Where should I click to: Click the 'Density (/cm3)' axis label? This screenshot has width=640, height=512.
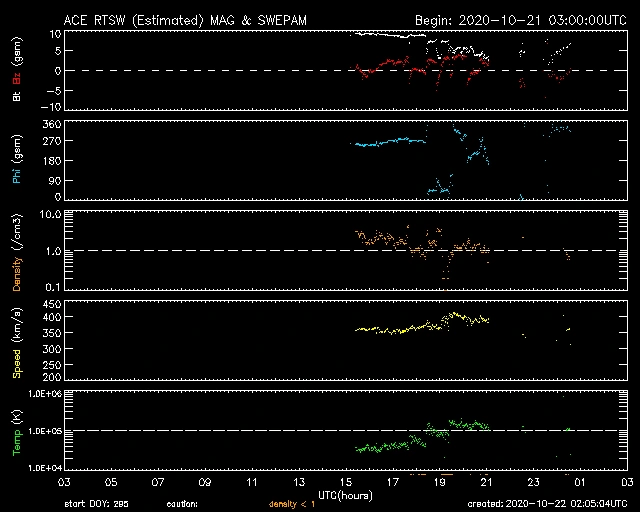coord(17,252)
